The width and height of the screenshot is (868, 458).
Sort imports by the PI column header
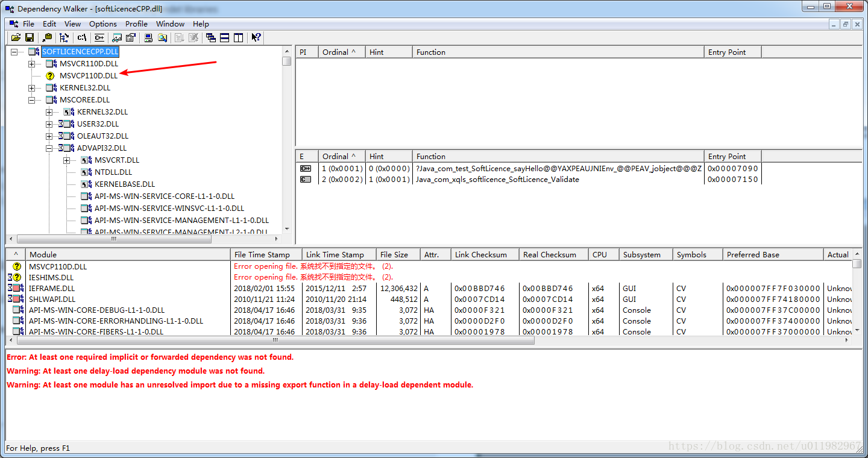pos(307,52)
